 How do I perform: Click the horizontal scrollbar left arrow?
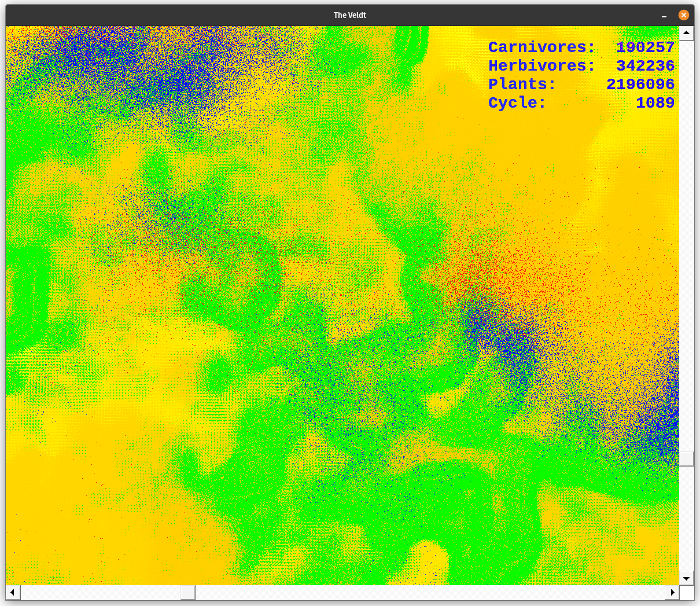tap(13, 593)
